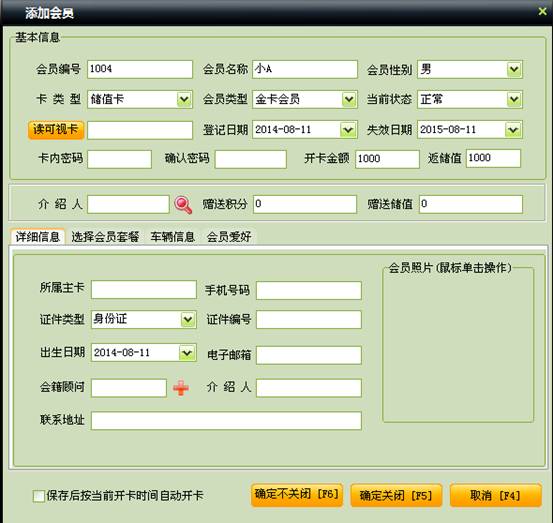This screenshot has width=553, height=523.
Task: Open the 登记日期 date picker arrow
Action: click(348, 130)
